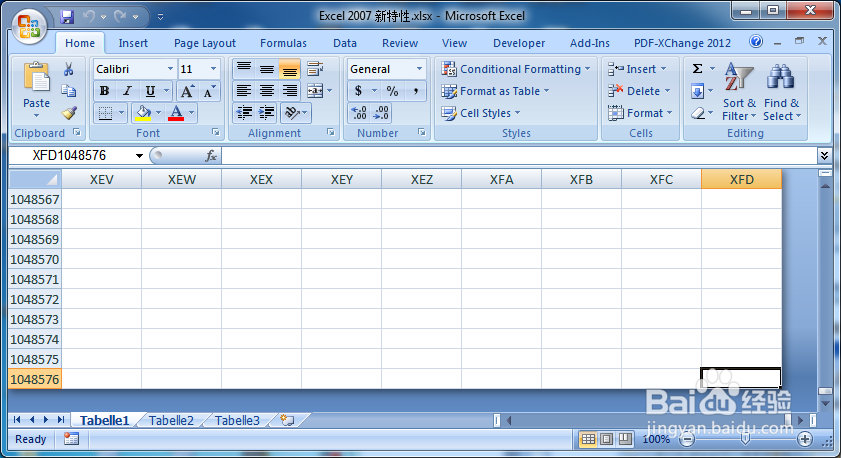The height and width of the screenshot is (458, 841).
Task: Apply comma style format
Action: [415, 91]
